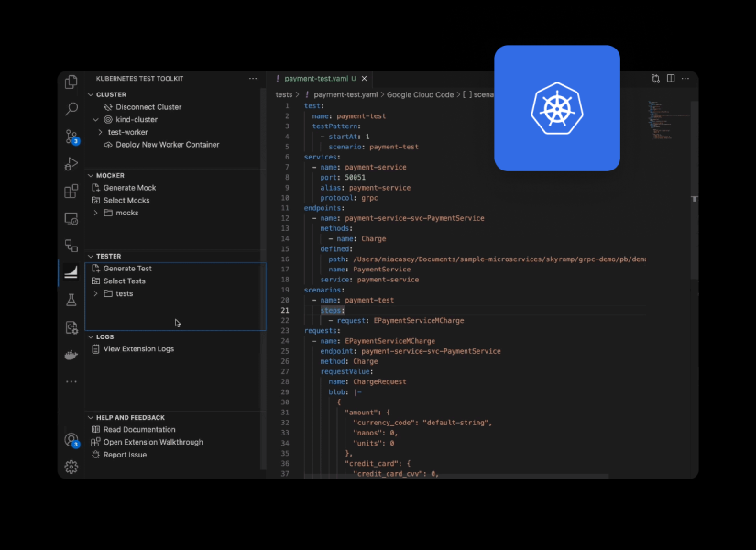Image resolution: width=756 pixels, height=550 pixels.
Task: Click Select Mocks
Action: click(x=126, y=200)
